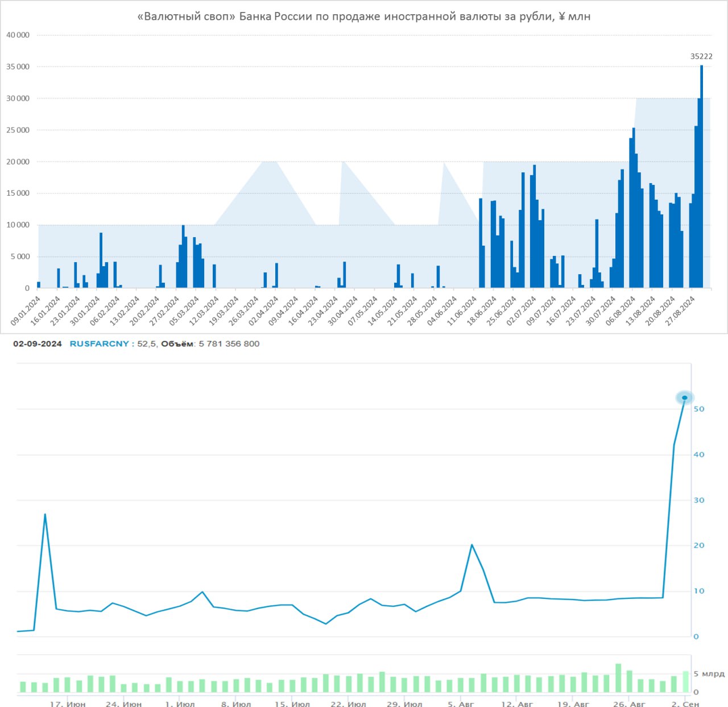Screen dimensions: 728x707
Task: Click the early-August peak on the line chart
Action: pyautogui.click(x=471, y=545)
